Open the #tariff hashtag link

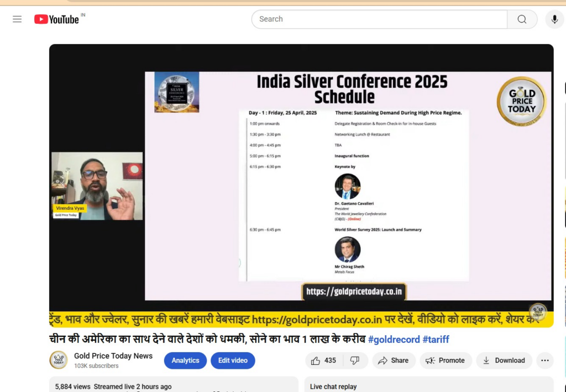(436, 340)
